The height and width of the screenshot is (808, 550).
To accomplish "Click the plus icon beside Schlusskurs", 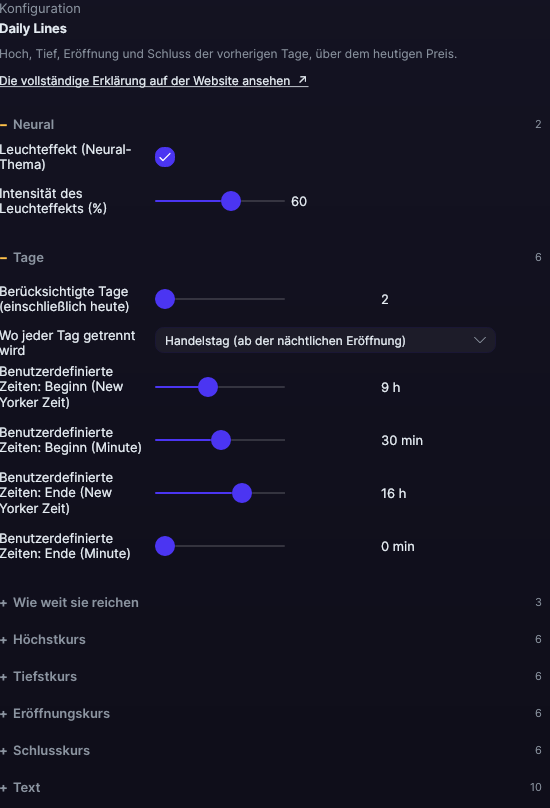I will [x=4, y=751].
